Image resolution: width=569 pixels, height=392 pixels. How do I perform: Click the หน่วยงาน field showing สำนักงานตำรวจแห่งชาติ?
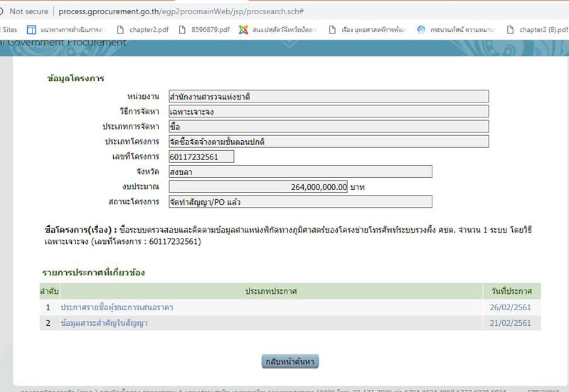328,96
